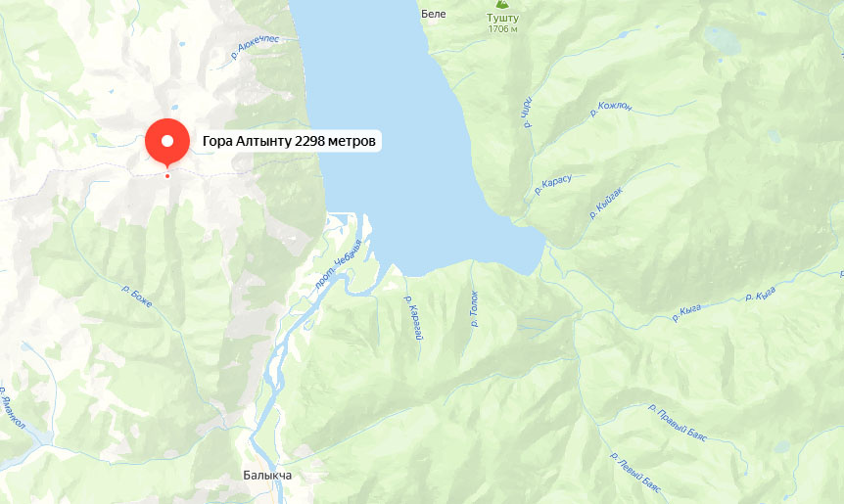Select the р. Кыйгак river label
Viewport: 844px width, 504px height.
[x=606, y=203]
